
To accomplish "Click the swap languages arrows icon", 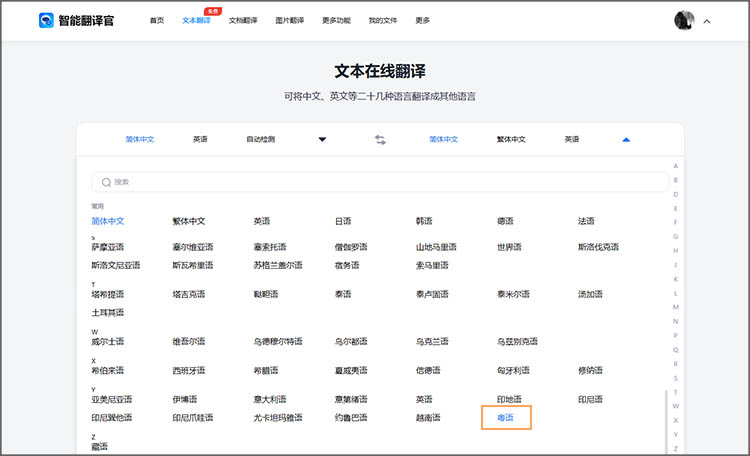I will pyautogui.click(x=380, y=139).
